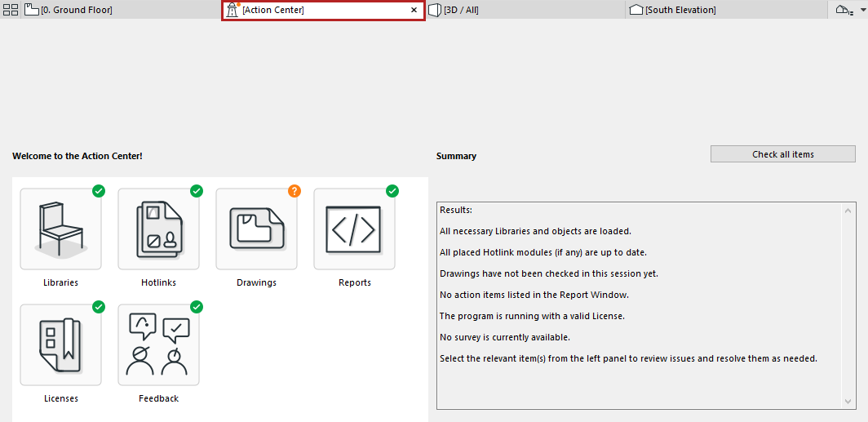This screenshot has width=868, height=422.
Task: Click the Licenses label
Action: coord(61,398)
